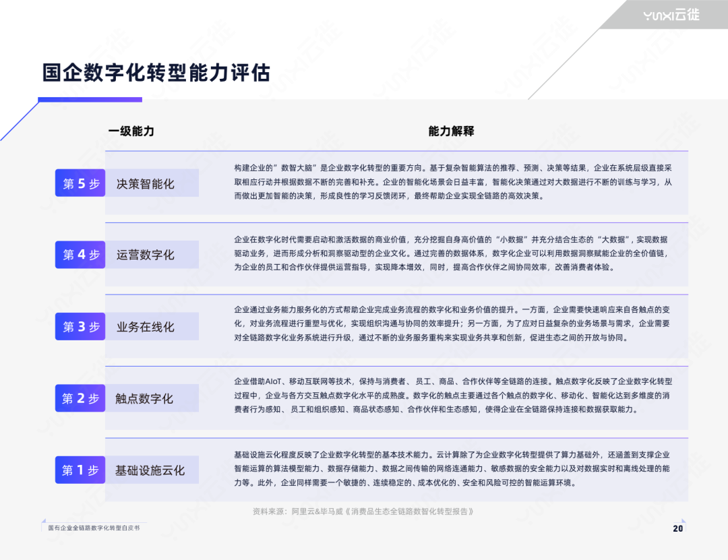Click the 资料来源 source citation line

point(363,511)
